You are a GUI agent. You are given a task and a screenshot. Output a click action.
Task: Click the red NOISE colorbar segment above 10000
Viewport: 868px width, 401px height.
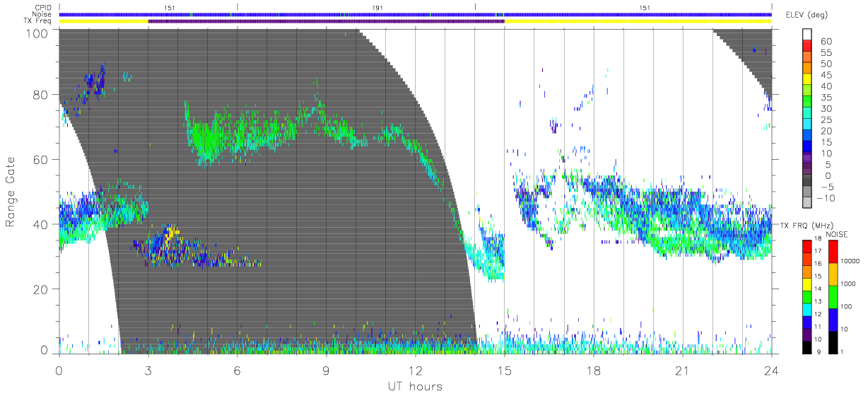pos(833,251)
